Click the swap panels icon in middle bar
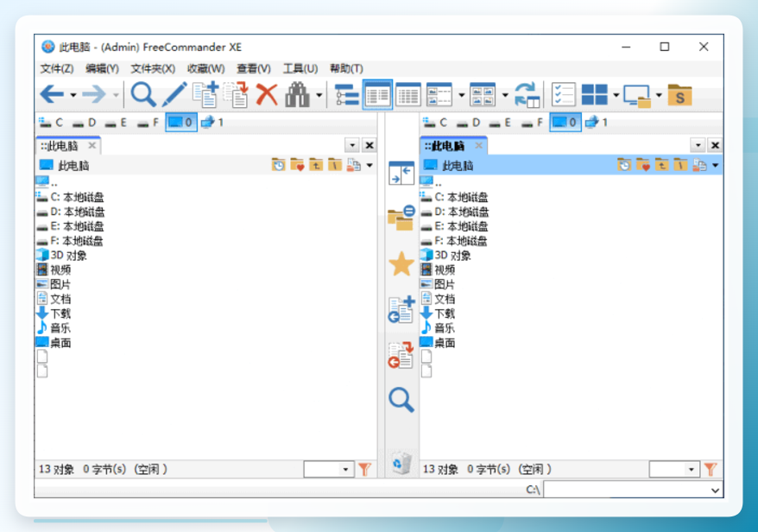 pyautogui.click(x=401, y=173)
